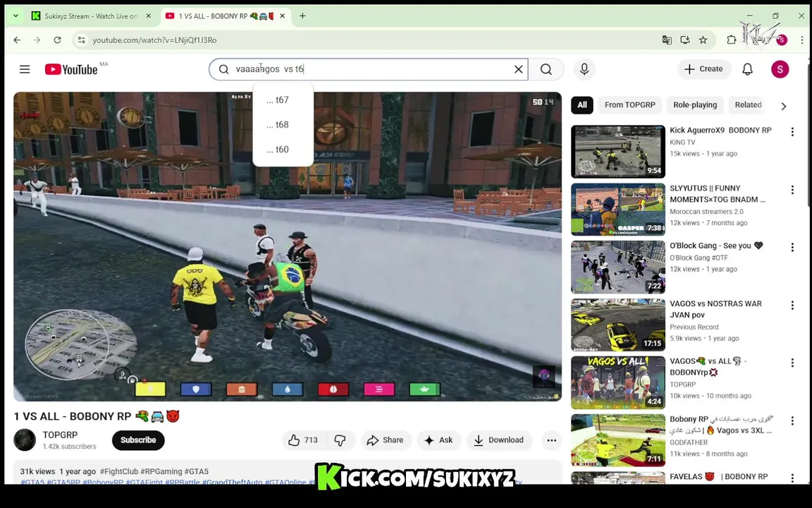View site information icon in address bar
Viewport: 812px width, 508px height.
(81, 40)
